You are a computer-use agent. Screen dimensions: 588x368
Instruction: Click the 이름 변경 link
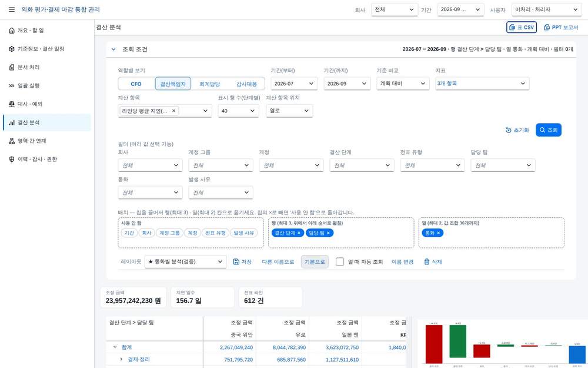click(402, 262)
